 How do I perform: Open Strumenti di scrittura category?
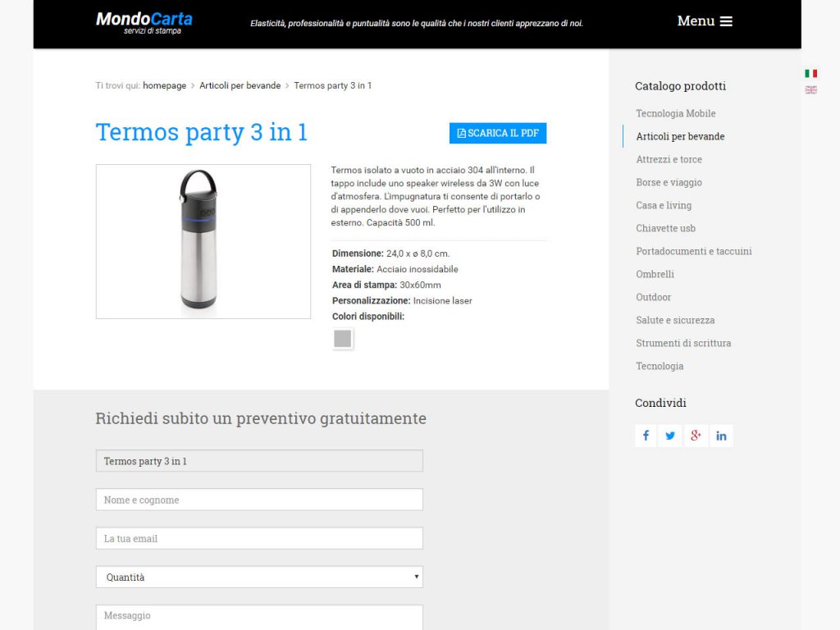[x=683, y=343]
